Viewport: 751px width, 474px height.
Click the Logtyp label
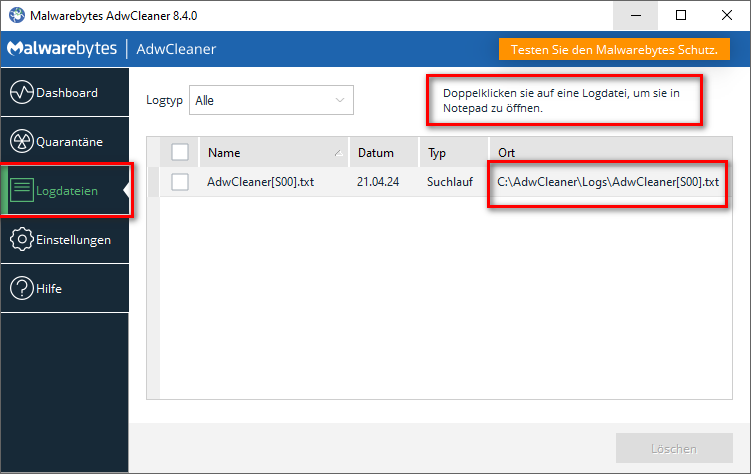click(x=164, y=101)
